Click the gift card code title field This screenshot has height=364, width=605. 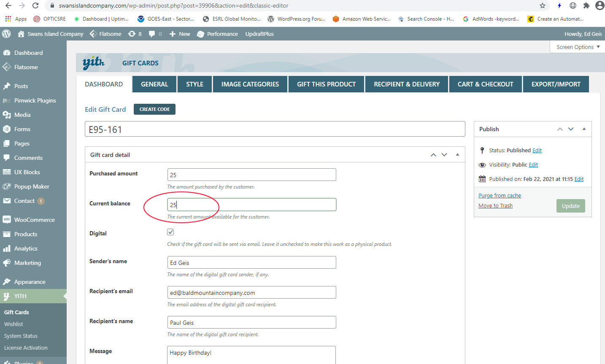coord(275,129)
